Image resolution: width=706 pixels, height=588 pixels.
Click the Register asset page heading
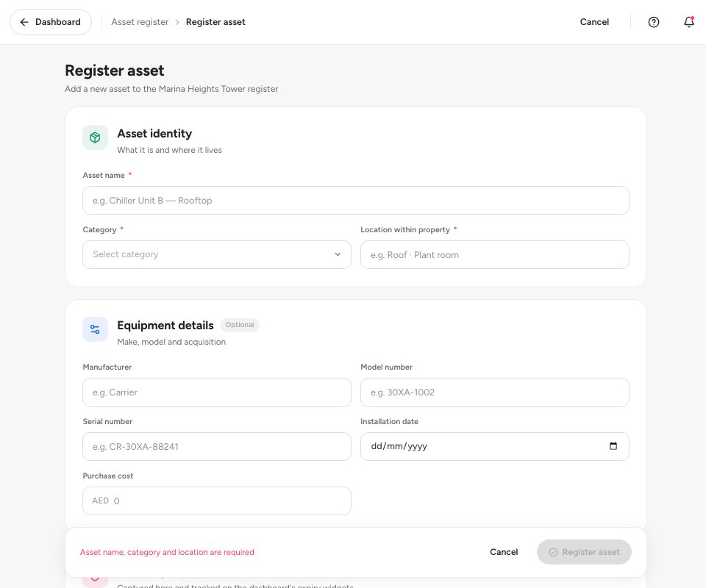click(x=115, y=71)
